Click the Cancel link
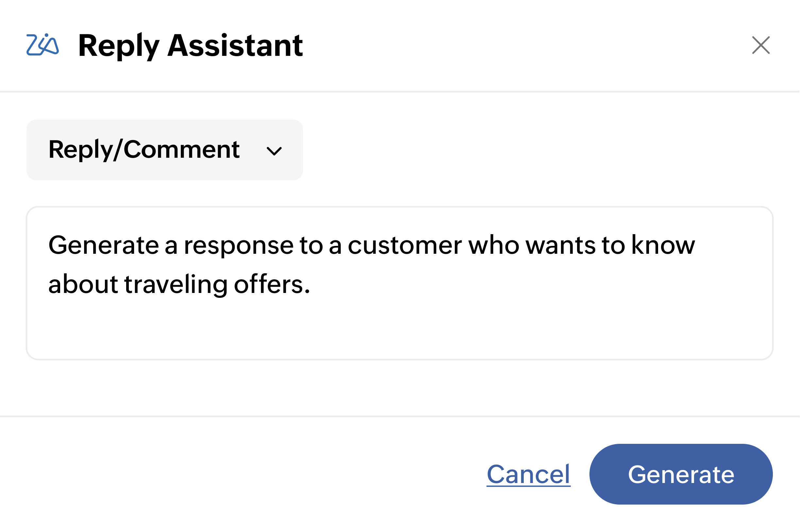 point(528,474)
